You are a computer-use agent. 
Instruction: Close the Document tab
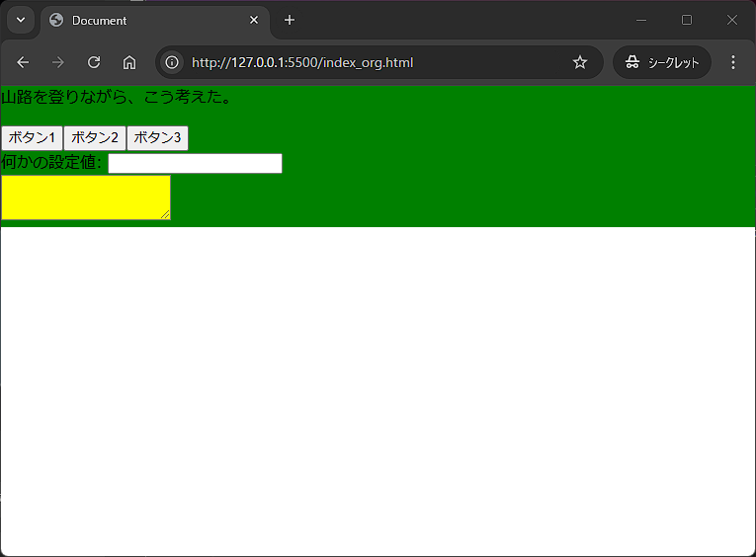coord(254,20)
